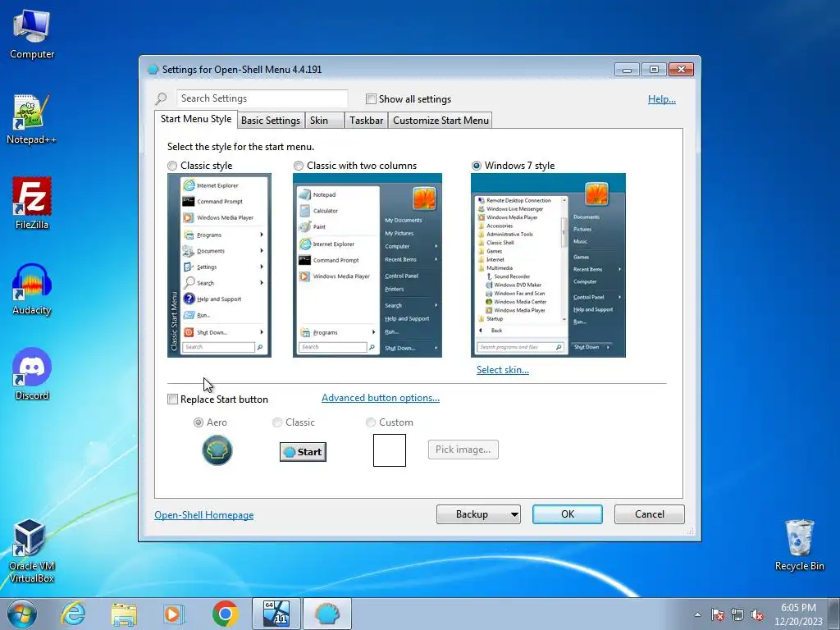This screenshot has height=630, width=840.
Task: Choose the Classic button radio option
Action: (277, 422)
